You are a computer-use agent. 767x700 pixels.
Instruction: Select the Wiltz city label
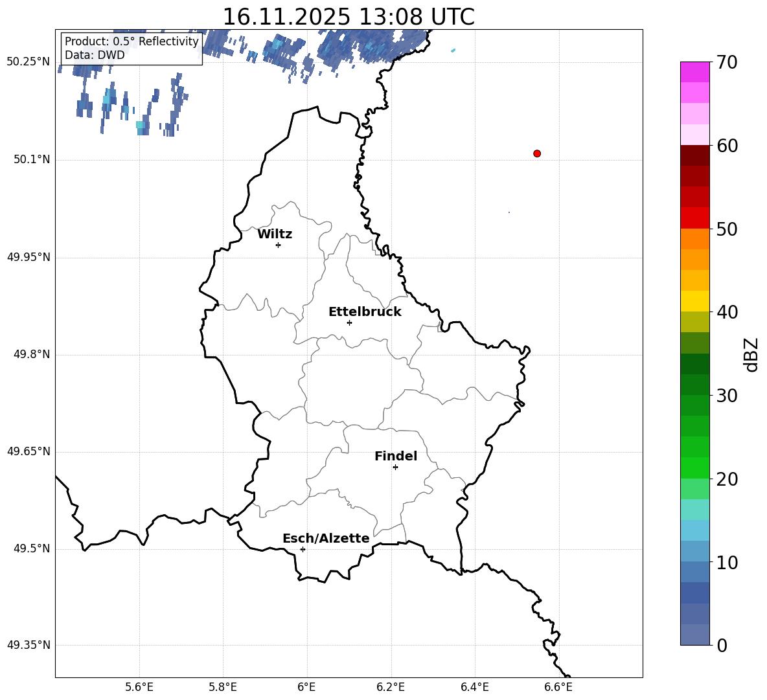275,234
